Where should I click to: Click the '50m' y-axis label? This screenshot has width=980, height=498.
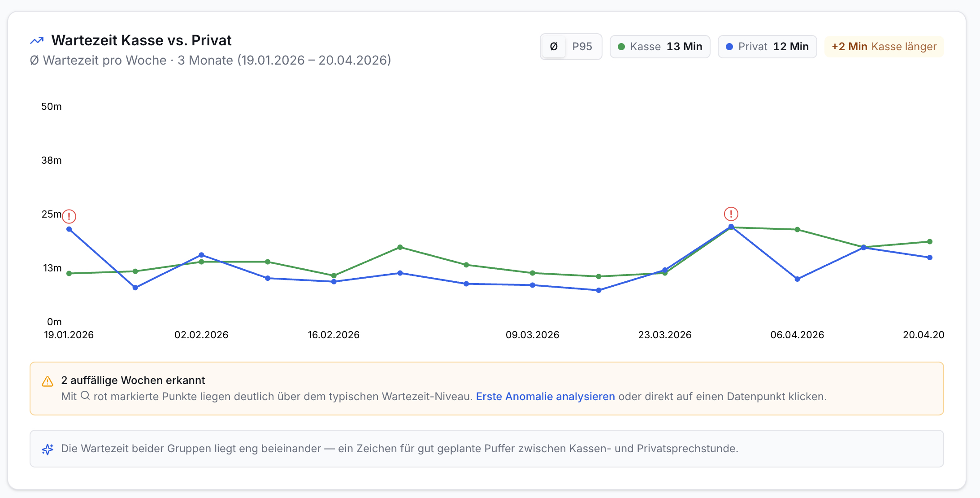pos(52,107)
